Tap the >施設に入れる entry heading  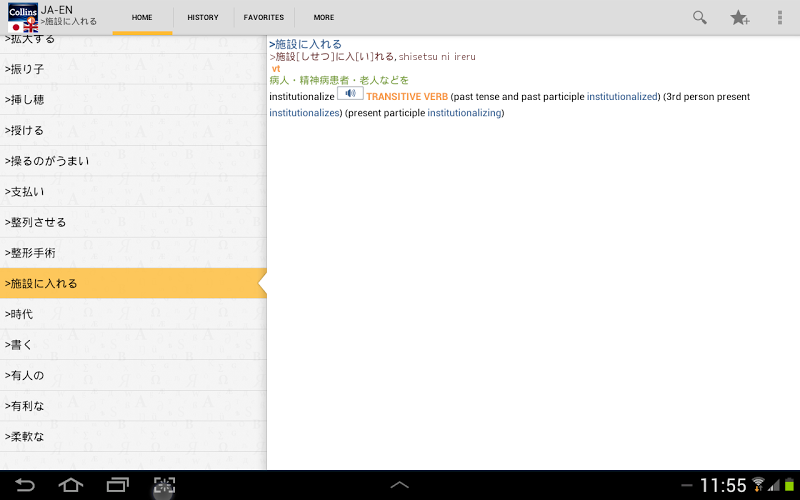click(x=305, y=44)
